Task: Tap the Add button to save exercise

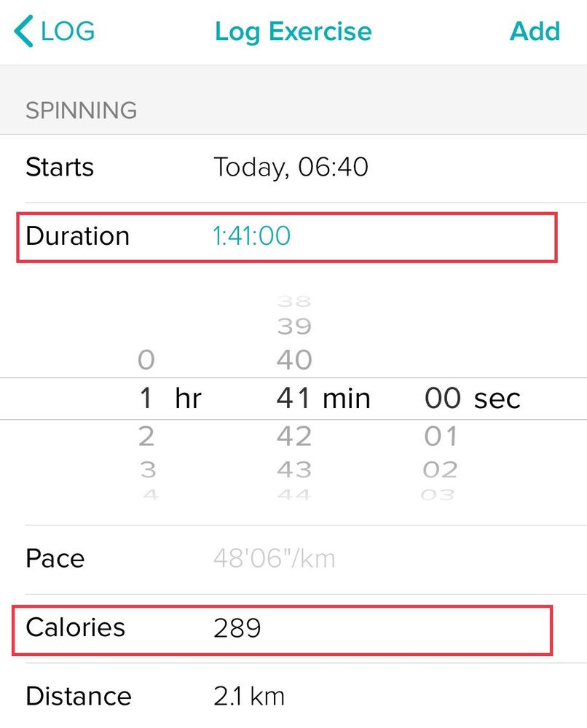Action: [x=535, y=31]
